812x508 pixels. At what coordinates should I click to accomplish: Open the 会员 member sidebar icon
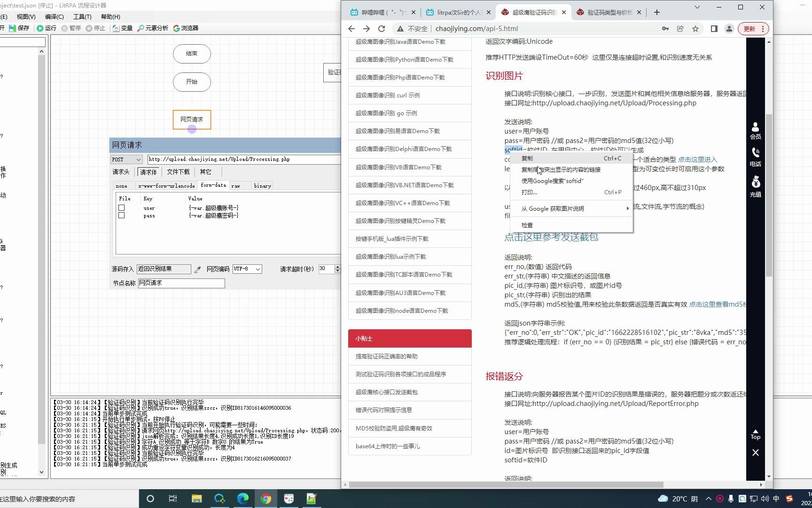[x=755, y=131]
